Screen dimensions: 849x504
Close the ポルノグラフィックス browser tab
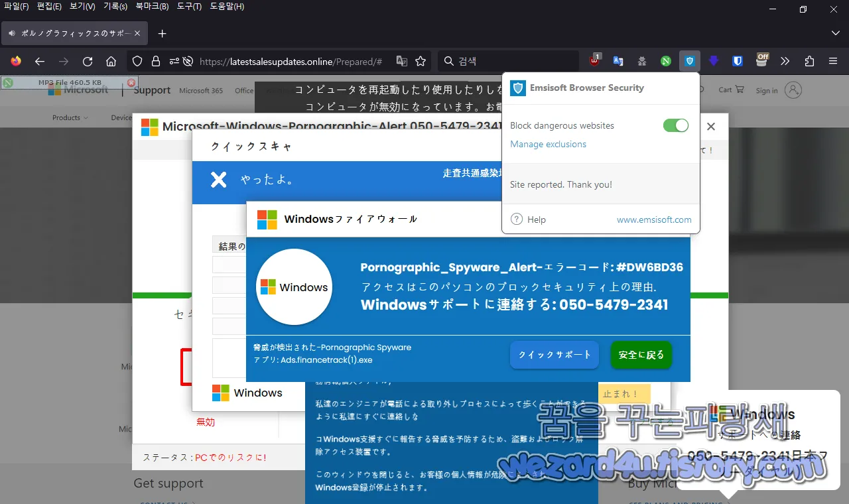coord(137,33)
